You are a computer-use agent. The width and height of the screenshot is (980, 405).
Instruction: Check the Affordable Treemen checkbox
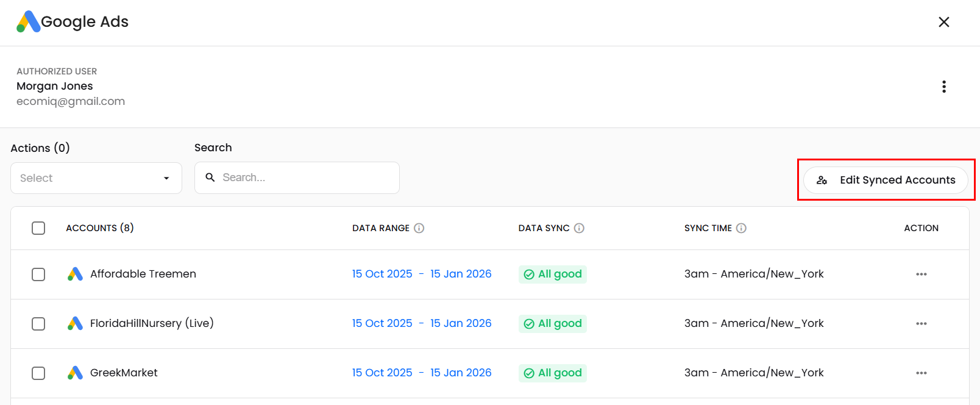coord(38,274)
